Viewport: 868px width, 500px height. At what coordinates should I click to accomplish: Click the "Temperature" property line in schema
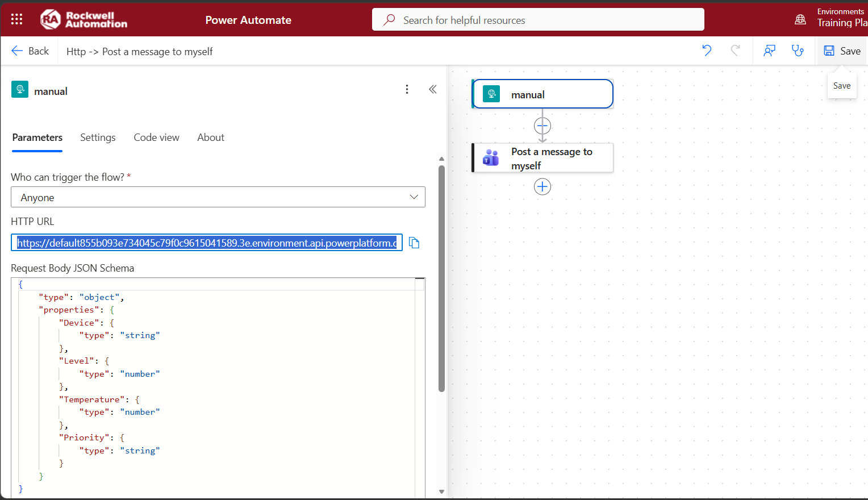(x=99, y=399)
